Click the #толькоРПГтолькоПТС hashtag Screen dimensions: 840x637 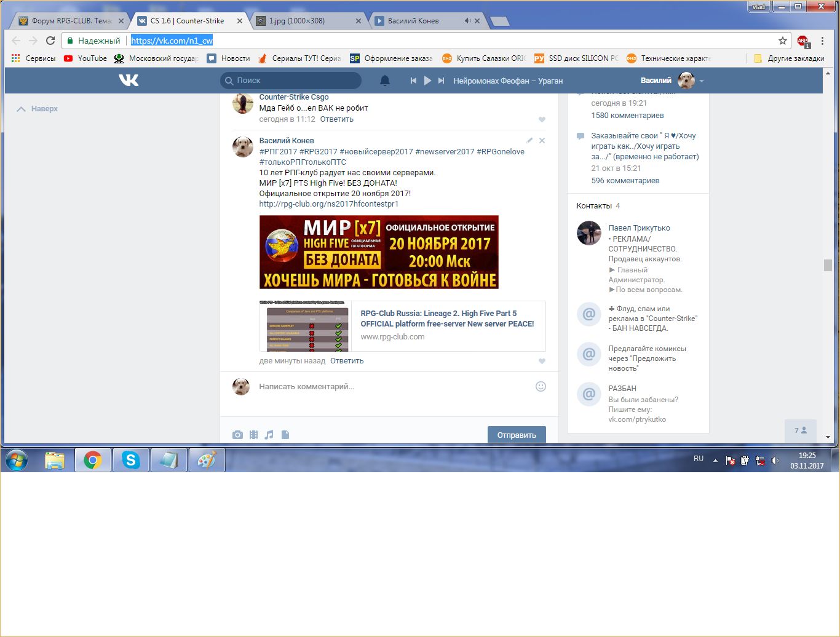tap(303, 162)
